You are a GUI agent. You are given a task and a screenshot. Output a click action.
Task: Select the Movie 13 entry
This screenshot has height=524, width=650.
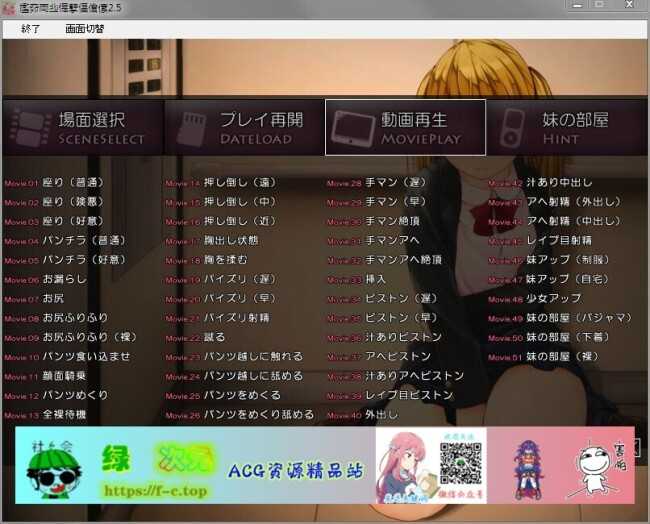[x=46, y=415]
